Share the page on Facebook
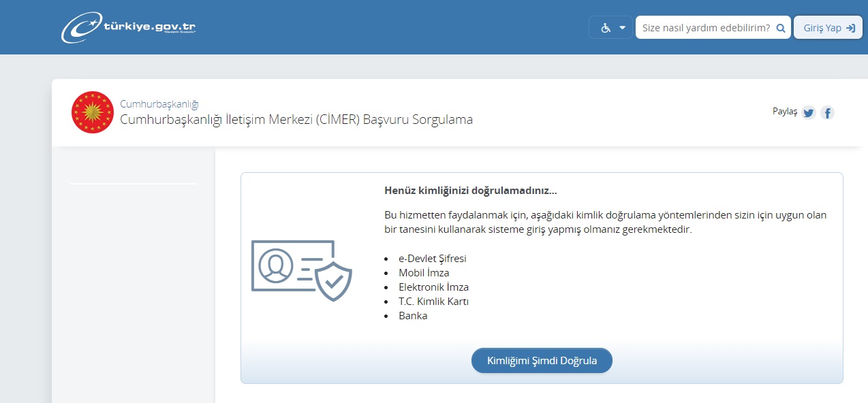The height and width of the screenshot is (403, 868). [x=827, y=113]
